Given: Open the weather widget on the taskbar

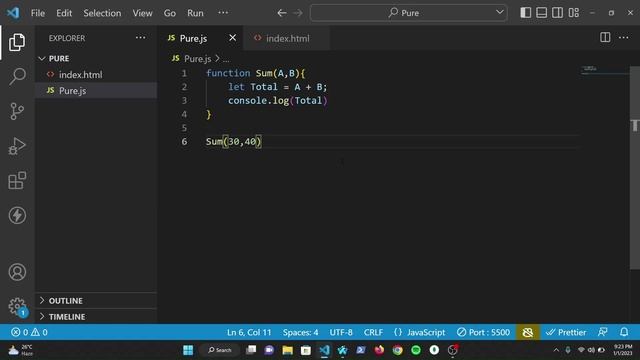Looking at the screenshot, I should click(20, 350).
